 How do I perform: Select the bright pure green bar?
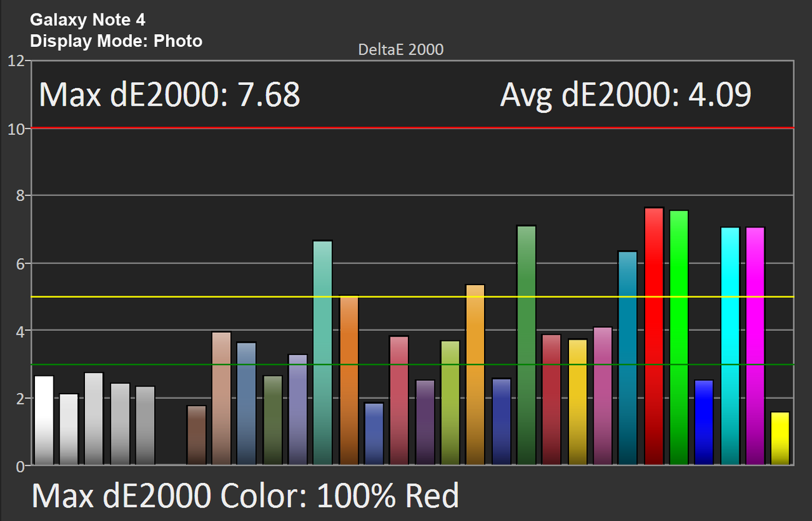click(x=679, y=338)
